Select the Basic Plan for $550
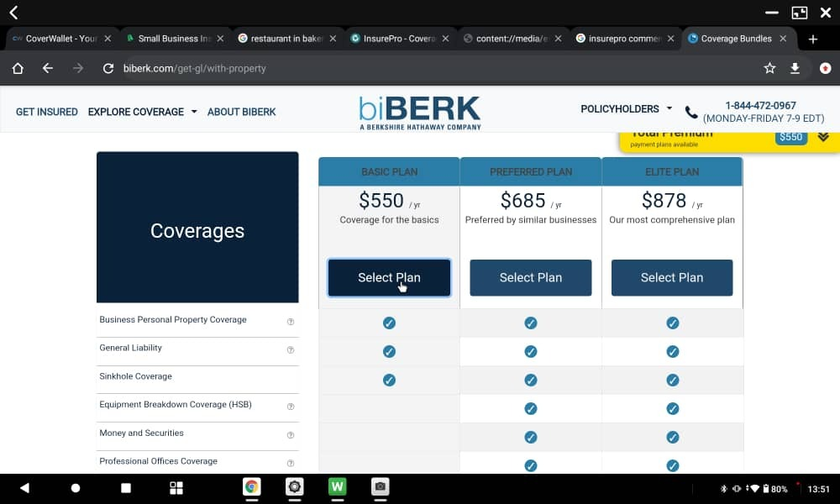 [390, 277]
